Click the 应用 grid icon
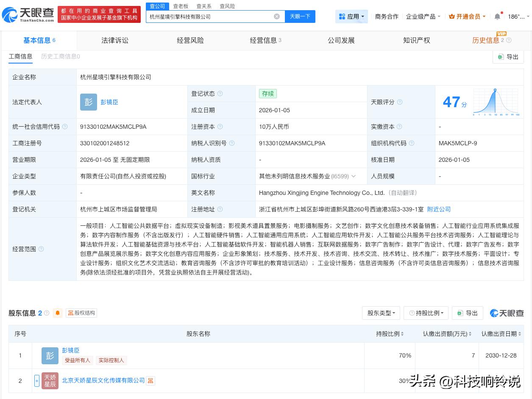The image size is (532, 399). [342, 16]
